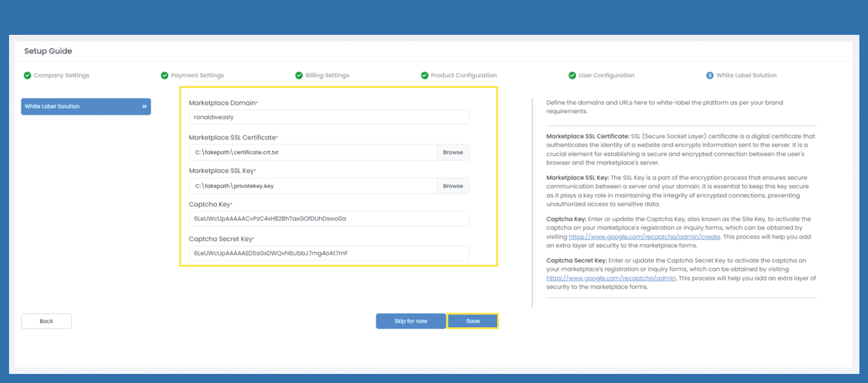Browse for Marketplace SSL Key file
Viewport: 868px width, 383px height.
pos(453,186)
